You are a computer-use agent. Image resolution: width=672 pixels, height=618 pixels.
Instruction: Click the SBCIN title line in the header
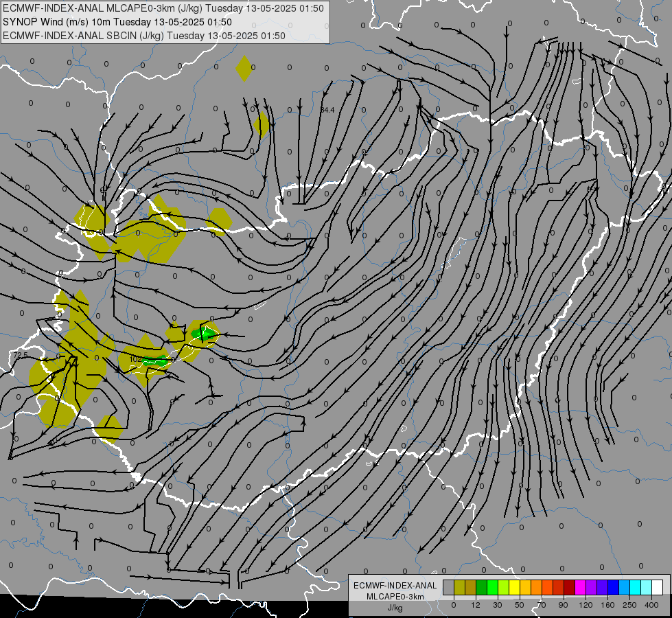[144, 36]
